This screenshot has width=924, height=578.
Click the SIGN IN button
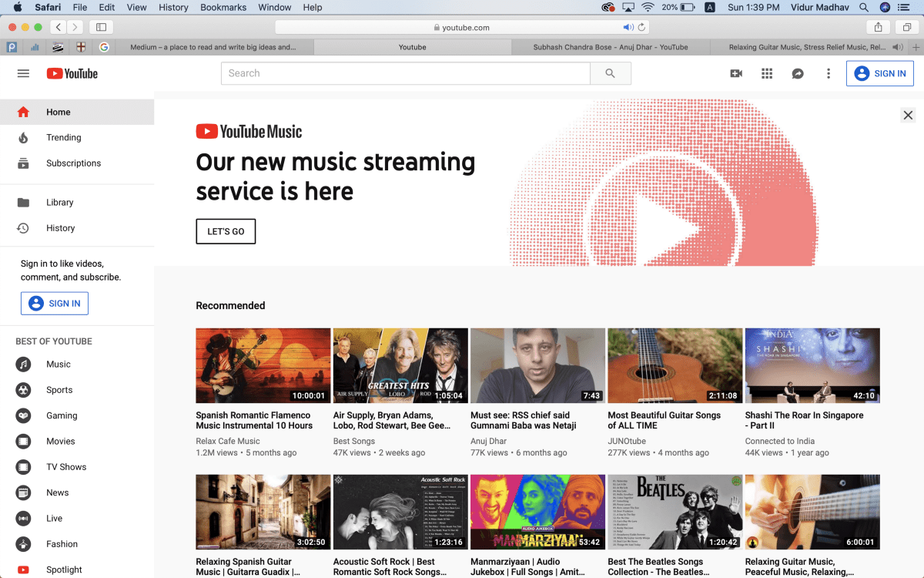[x=880, y=73]
